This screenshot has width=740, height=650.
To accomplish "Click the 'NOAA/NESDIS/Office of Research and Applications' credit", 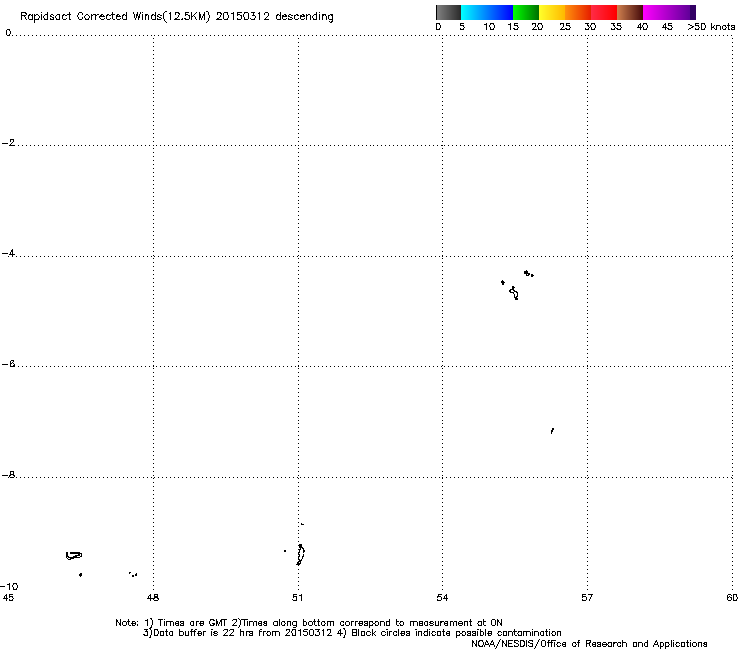I will point(589,644).
